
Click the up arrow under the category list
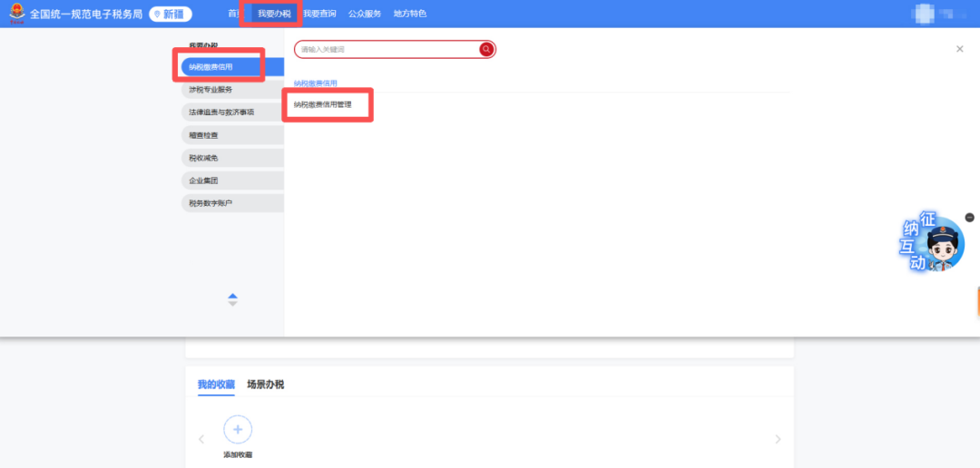coord(232,296)
